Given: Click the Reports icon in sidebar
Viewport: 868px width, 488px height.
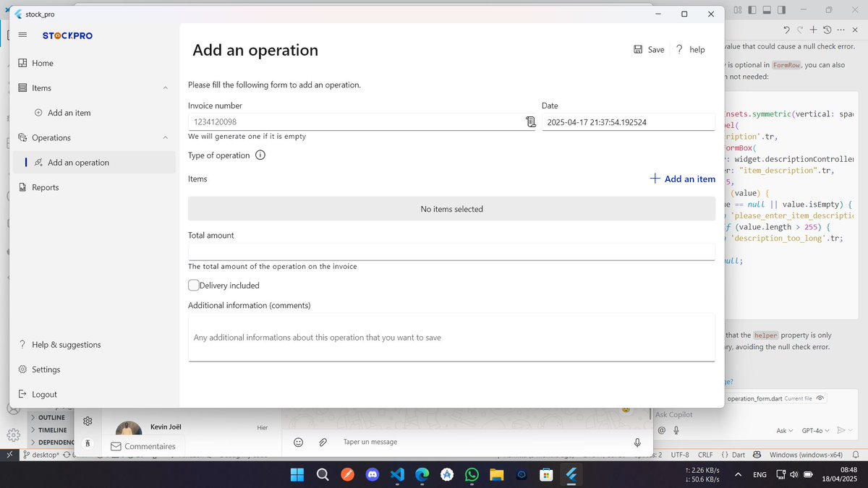Looking at the screenshot, I should coord(22,187).
